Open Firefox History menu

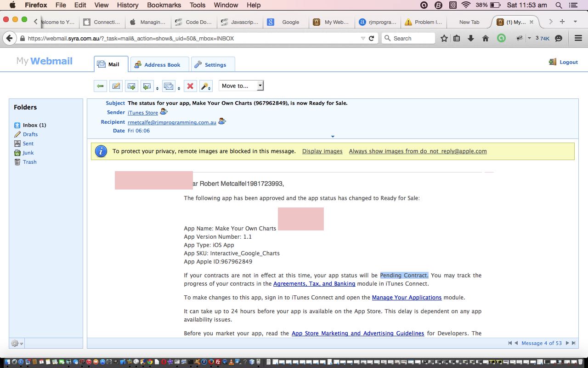(x=128, y=5)
